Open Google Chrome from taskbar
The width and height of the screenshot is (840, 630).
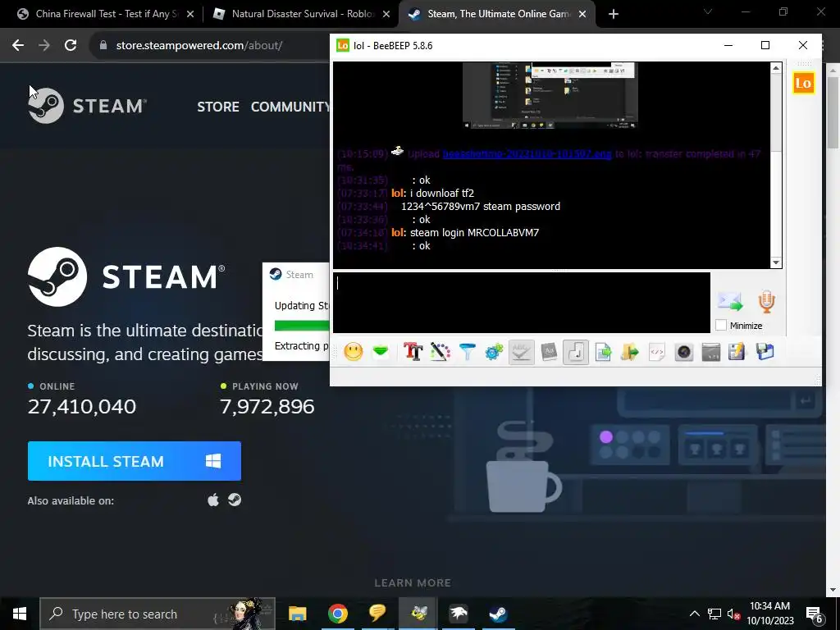[x=337, y=614]
